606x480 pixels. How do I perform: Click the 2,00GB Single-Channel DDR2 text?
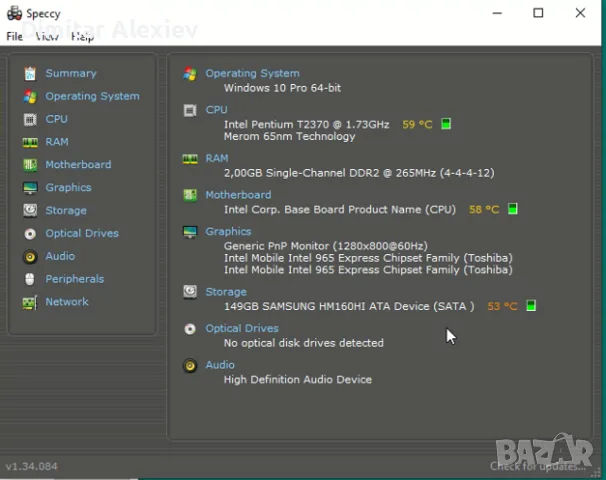coord(359,173)
